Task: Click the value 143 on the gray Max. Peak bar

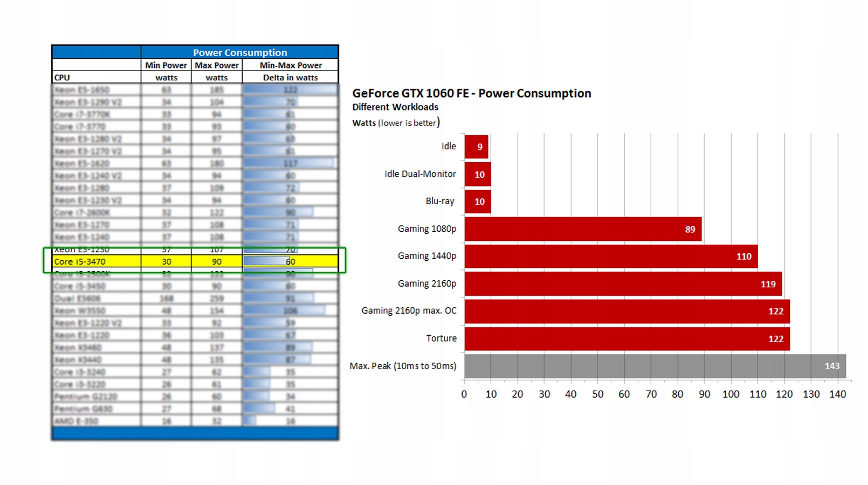Action: coord(832,366)
